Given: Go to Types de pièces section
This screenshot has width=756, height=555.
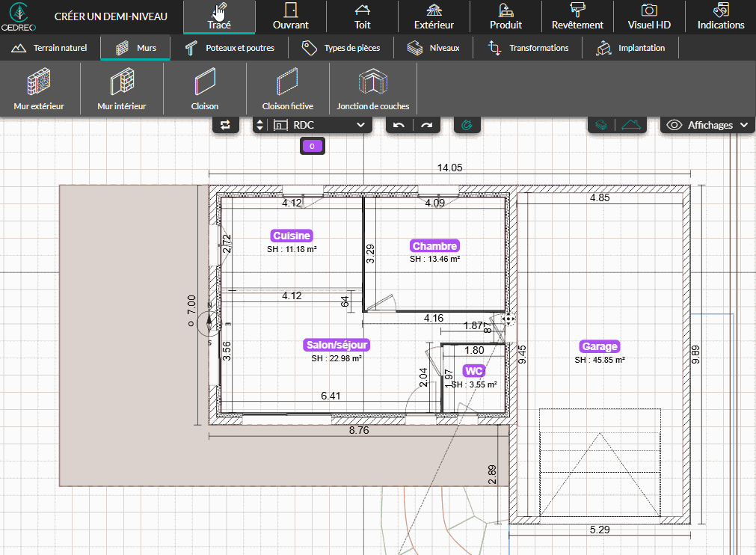Looking at the screenshot, I should click(x=341, y=48).
